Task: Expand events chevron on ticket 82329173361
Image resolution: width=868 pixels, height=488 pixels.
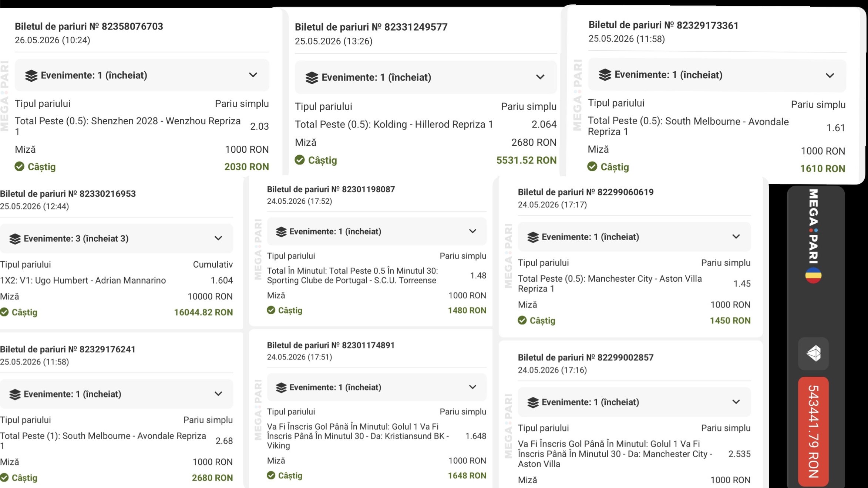Action: click(830, 76)
